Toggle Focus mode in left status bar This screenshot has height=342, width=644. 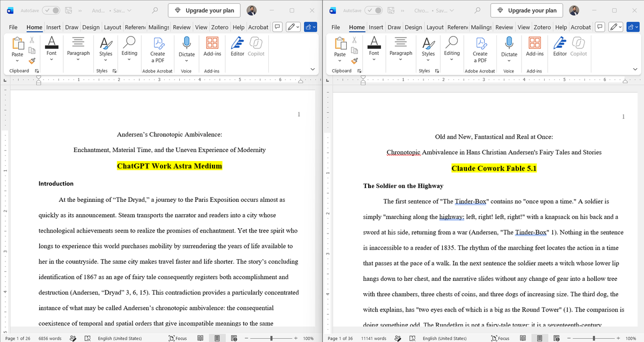click(178, 338)
